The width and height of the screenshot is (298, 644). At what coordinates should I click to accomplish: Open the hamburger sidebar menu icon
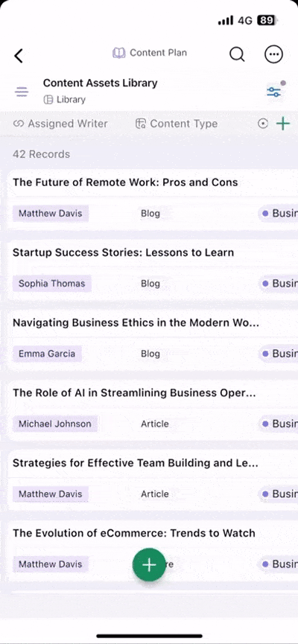click(22, 92)
